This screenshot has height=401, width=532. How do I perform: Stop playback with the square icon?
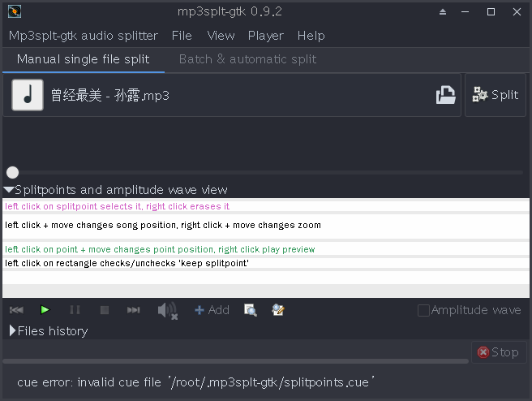[x=105, y=309]
